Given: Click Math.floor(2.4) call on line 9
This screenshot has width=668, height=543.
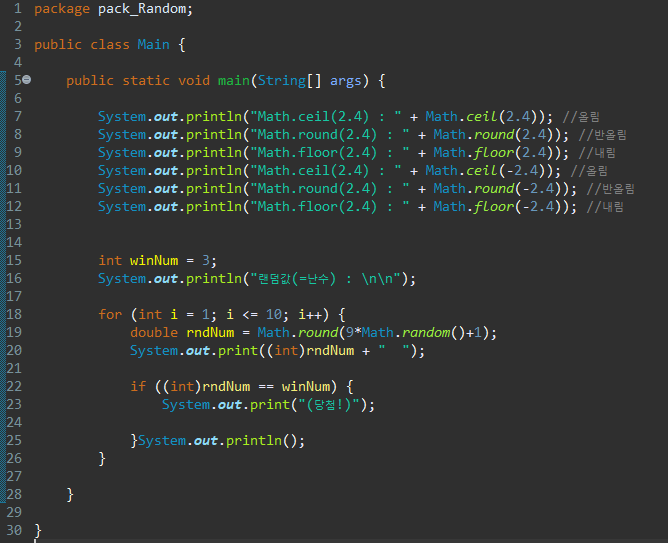Looking at the screenshot, I should pyautogui.click(x=496, y=152).
